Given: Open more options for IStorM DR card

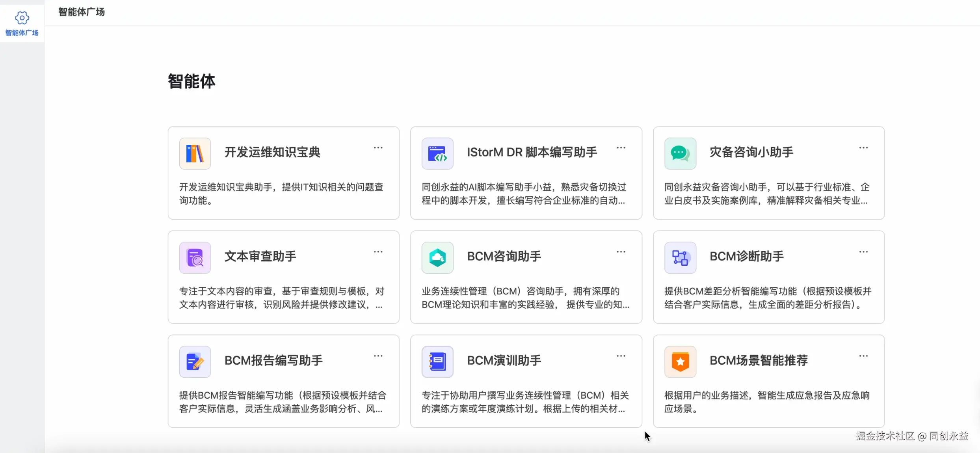Looking at the screenshot, I should click(621, 148).
